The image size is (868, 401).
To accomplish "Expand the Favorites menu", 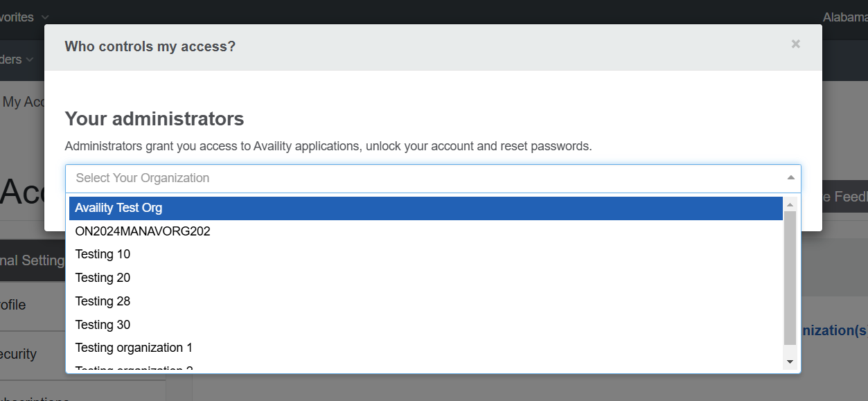I will click(x=21, y=17).
